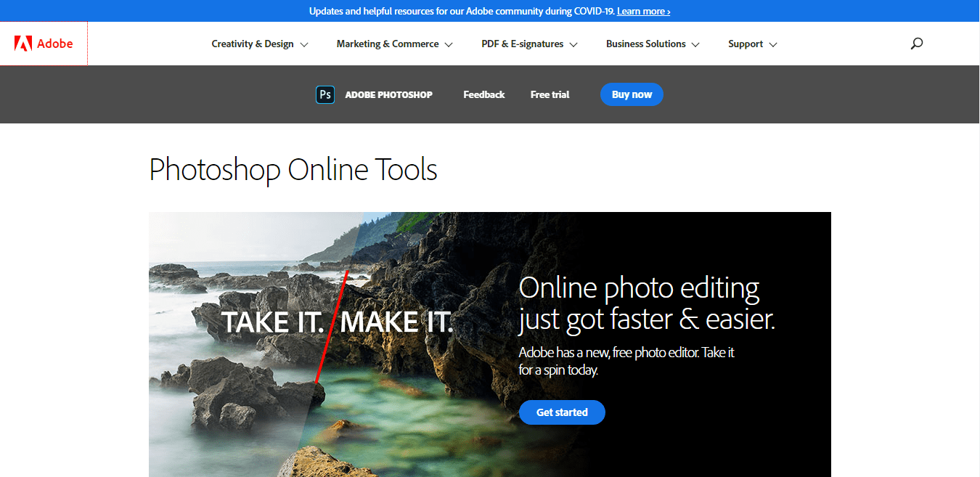Viewport: 980px width, 477px height.
Task: Open the search magnifier icon
Action: pos(916,44)
